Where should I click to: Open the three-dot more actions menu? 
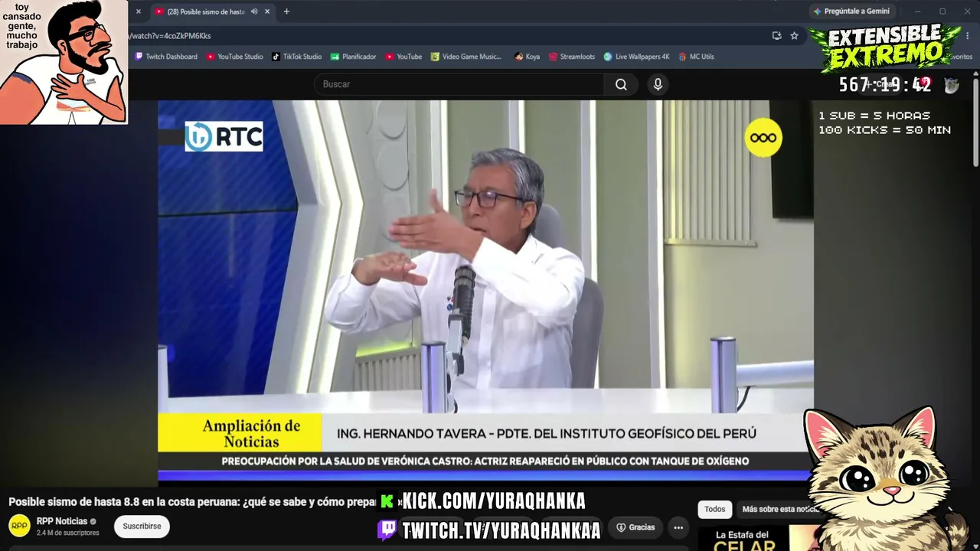(678, 527)
